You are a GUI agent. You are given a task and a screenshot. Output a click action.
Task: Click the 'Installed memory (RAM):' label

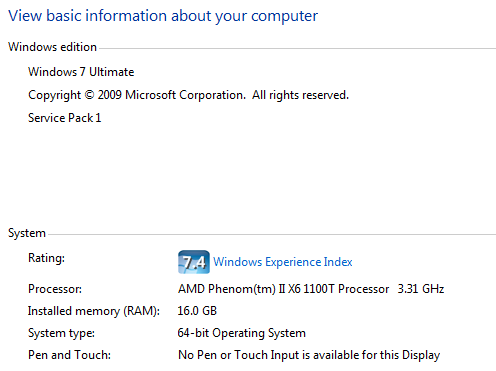click(94, 311)
